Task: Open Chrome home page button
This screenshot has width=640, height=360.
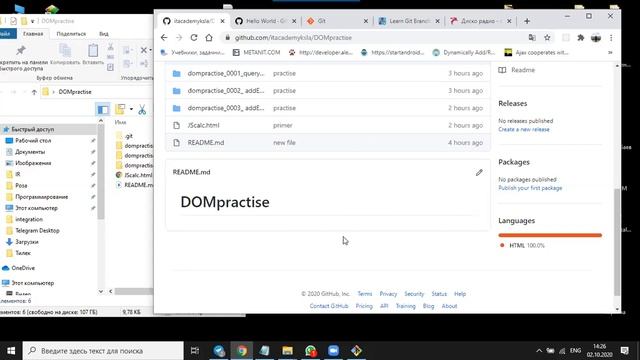Action: click(209, 38)
